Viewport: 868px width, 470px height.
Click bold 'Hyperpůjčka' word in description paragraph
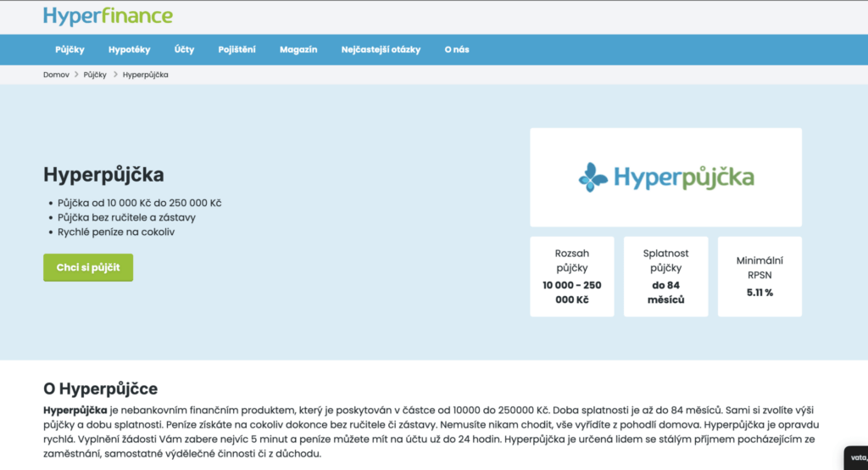pos(75,411)
